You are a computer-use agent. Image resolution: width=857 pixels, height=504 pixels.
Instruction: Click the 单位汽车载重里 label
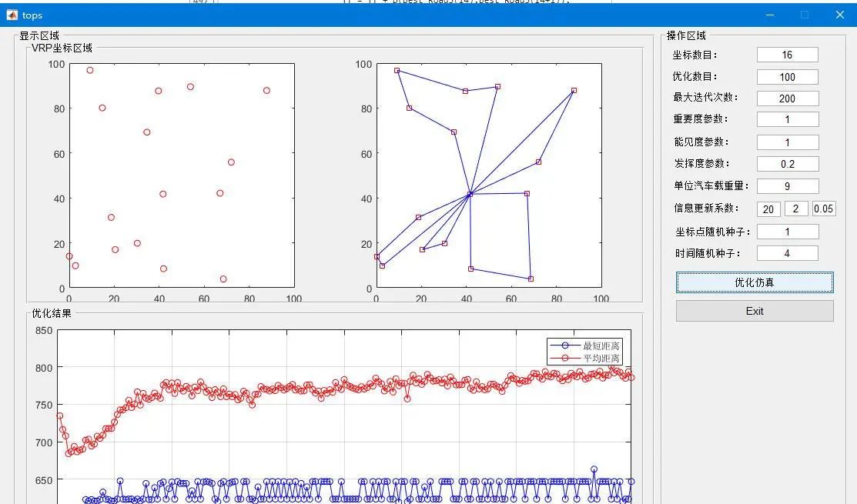(711, 185)
